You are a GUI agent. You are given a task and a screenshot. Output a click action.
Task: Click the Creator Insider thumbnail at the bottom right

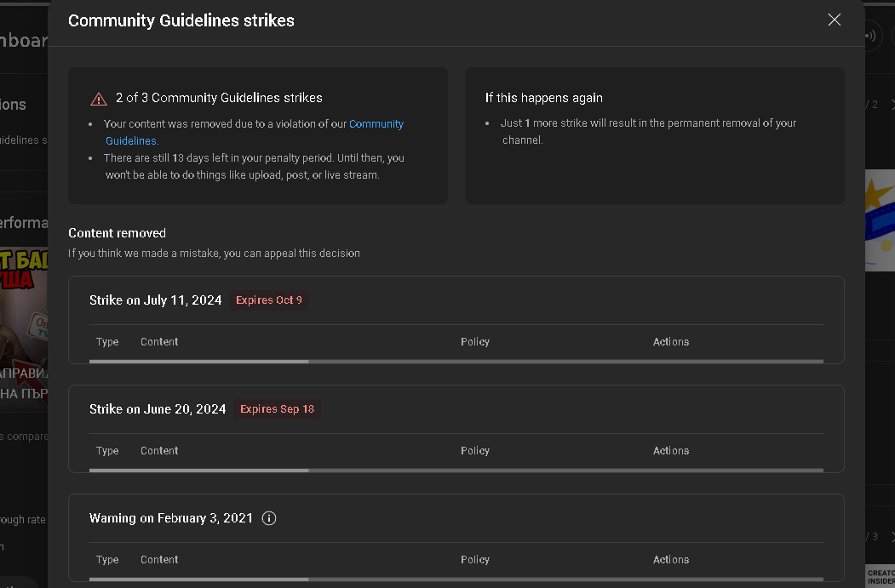click(x=881, y=576)
